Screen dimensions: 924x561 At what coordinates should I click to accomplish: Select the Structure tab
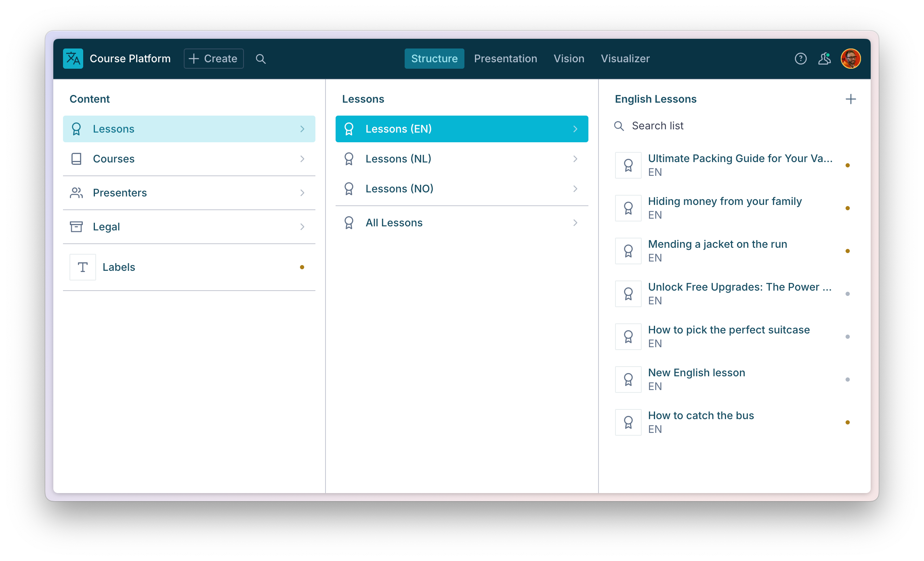pos(434,58)
